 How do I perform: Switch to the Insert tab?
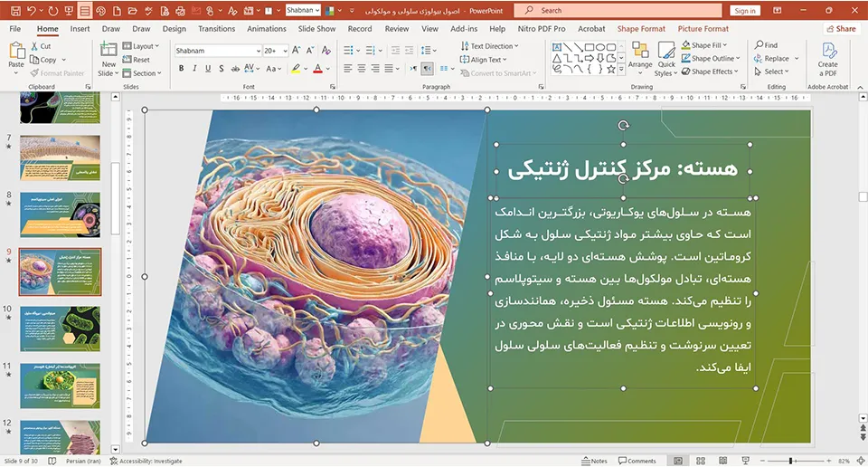click(x=80, y=28)
